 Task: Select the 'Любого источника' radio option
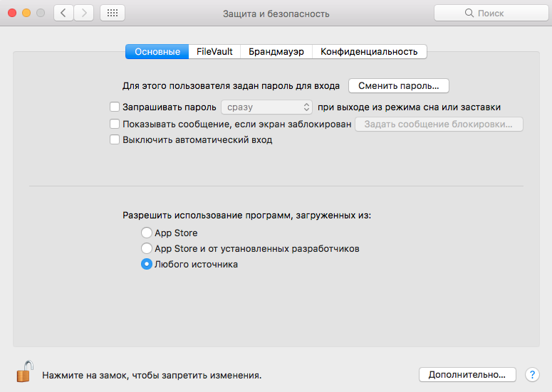147,264
